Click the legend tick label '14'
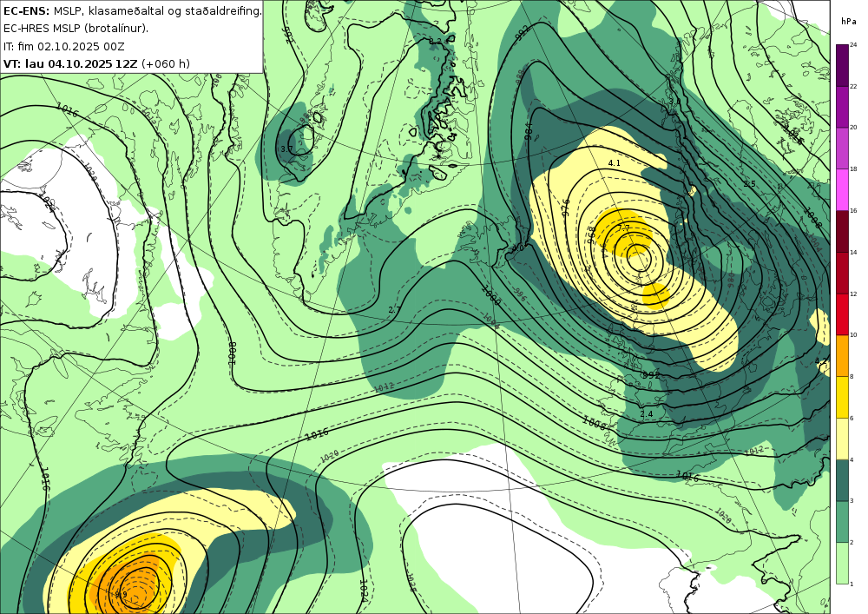The height and width of the screenshot is (614, 868). coord(853,252)
